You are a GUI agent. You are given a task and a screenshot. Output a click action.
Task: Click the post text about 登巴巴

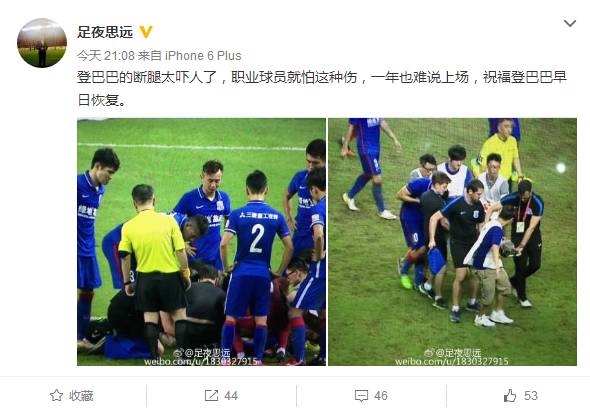click(x=322, y=89)
